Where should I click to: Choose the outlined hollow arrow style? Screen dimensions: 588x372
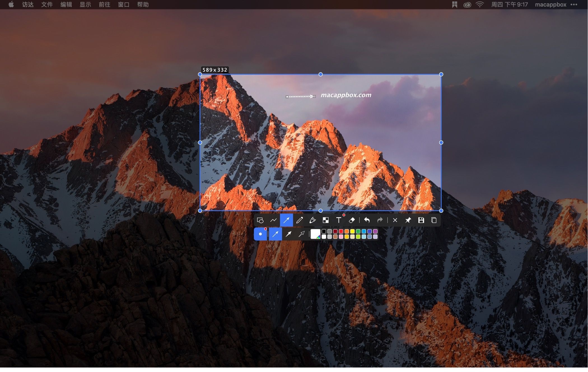click(302, 234)
